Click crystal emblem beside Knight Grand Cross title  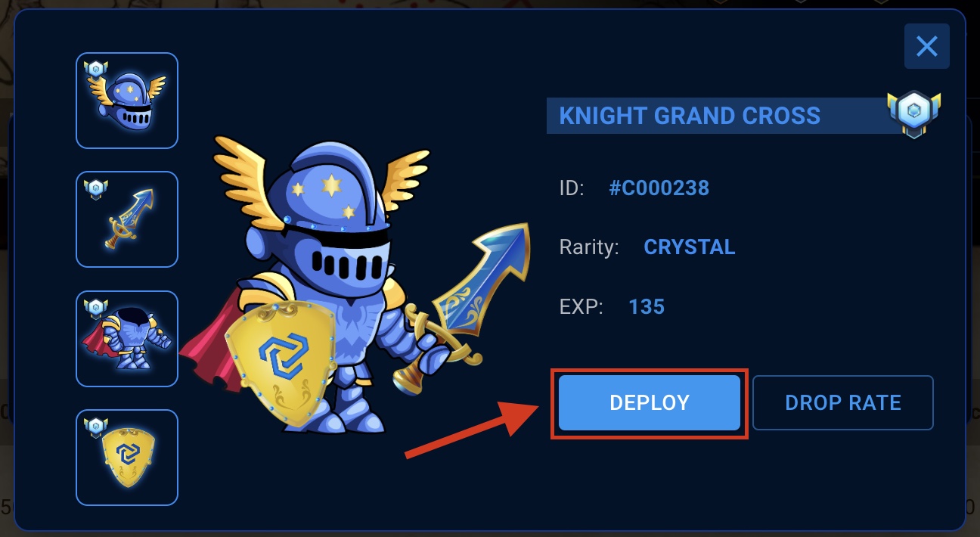pyautogui.click(x=913, y=115)
